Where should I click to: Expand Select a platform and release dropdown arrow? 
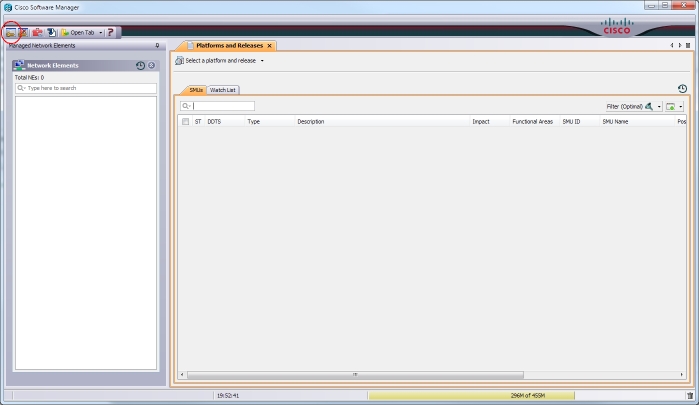(262, 61)
